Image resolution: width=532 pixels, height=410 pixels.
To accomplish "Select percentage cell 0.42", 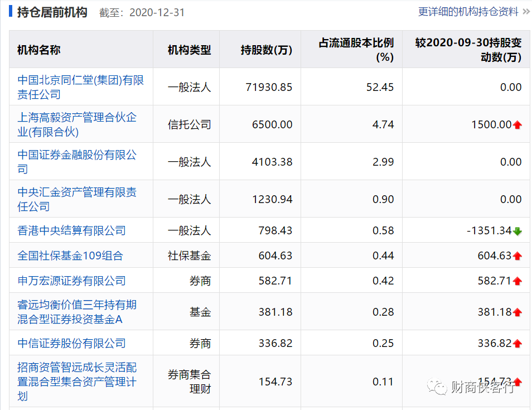I will pos(383,281).
